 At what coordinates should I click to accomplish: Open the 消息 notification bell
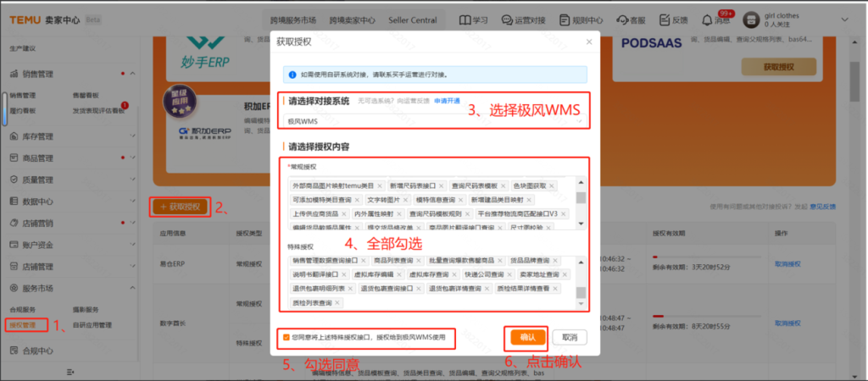[x=708, y=19]
